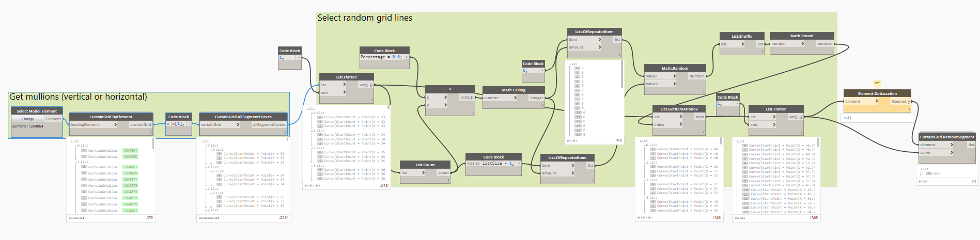
Task: Click the curtainGrid input chevron on CurtainGrid.AllSegmentCurves
Action: click(x=238, y=124)
